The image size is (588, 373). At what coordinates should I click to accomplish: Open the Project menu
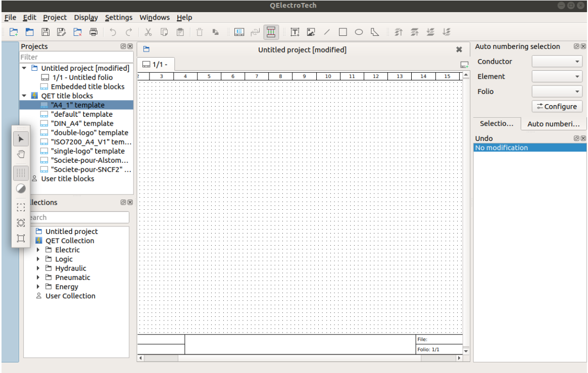[x=55, y=17]
